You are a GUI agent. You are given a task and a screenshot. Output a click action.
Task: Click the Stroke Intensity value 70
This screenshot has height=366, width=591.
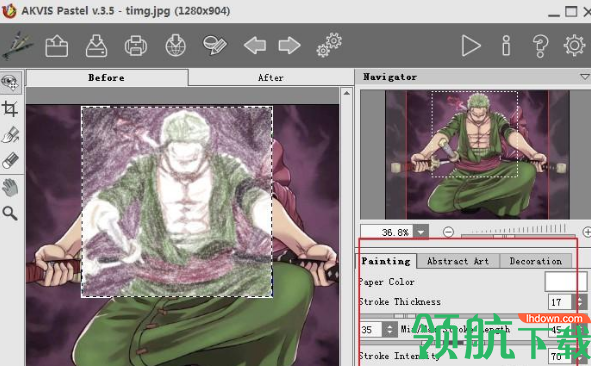pyautogui.click(x=560, y=356)
